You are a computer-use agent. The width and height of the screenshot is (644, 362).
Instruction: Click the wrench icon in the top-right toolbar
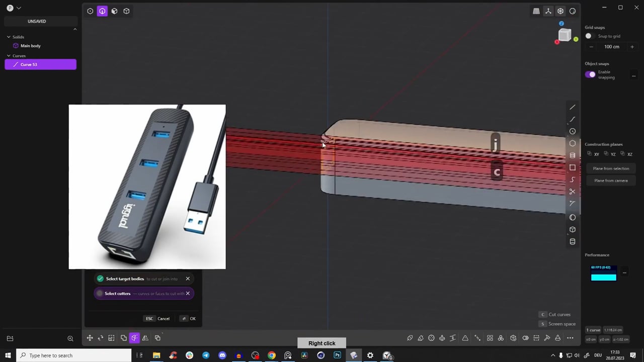(x=548, y=11)
